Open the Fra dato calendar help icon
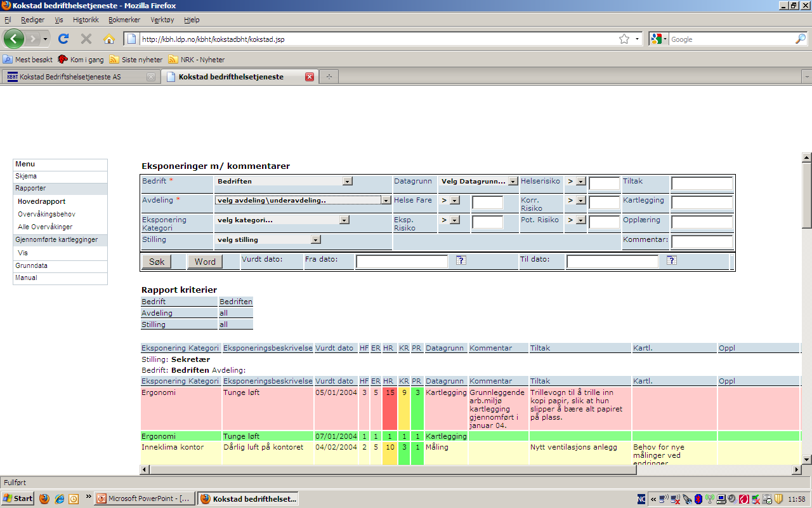Viewport: 812px width, 508px height. click(461, 260)
